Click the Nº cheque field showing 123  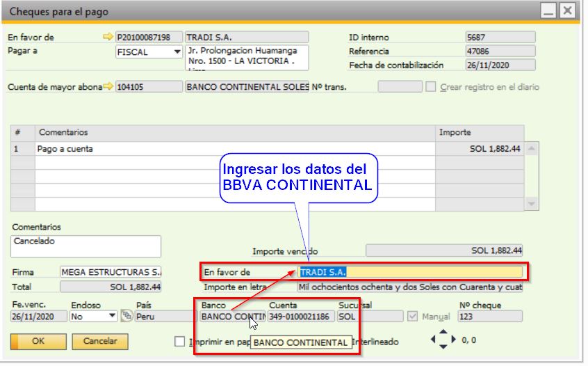[490, 317]
